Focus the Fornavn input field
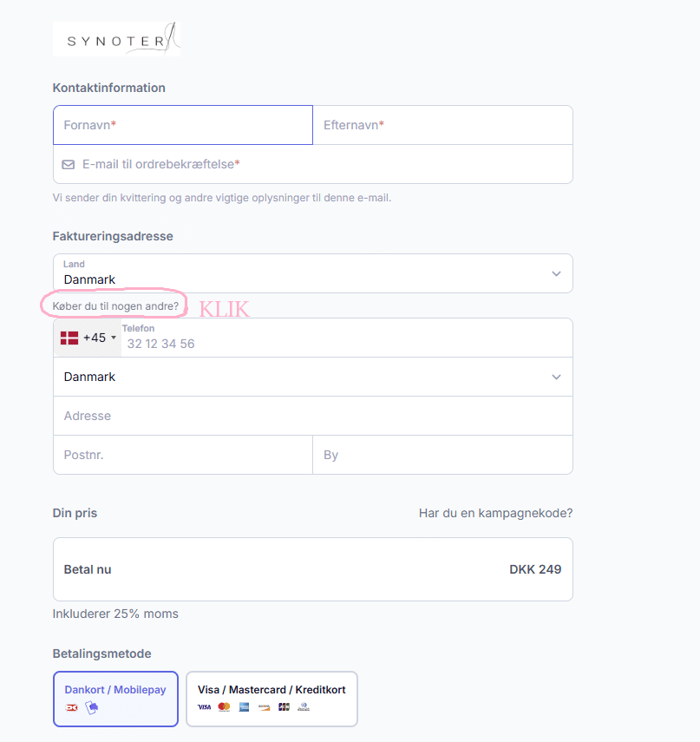The image size is (700, 742). click(183, 125)
